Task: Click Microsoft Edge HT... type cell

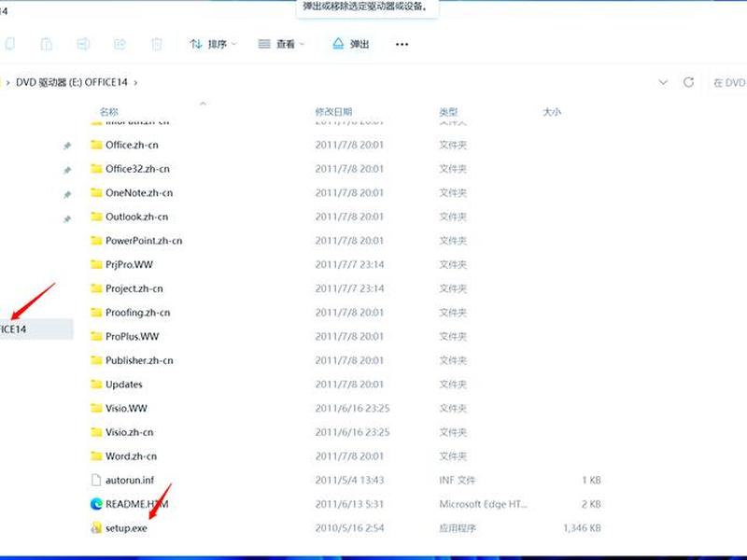Action: [x=483, y=504]
